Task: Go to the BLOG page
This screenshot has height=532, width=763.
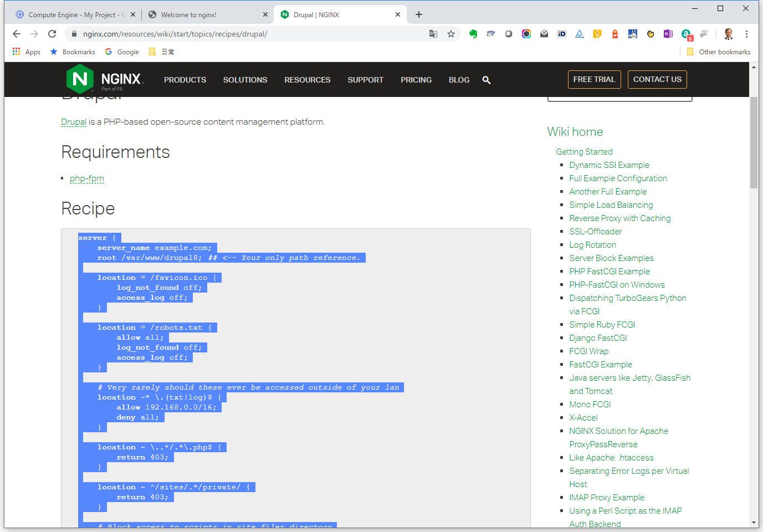Action: [459, 80]
